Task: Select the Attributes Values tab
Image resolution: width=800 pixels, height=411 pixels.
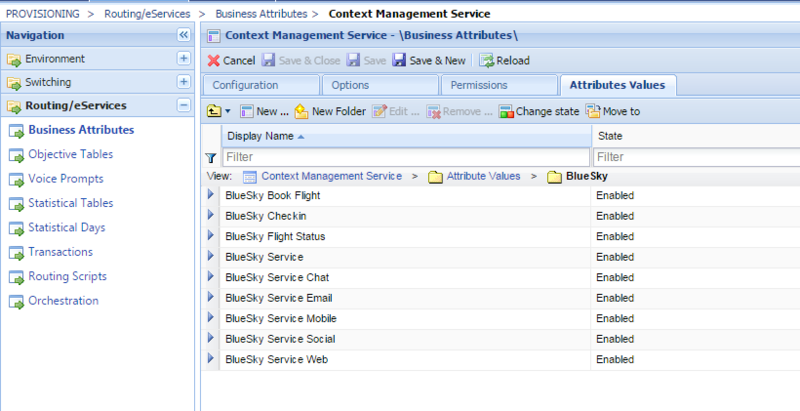Action: [x=618, y=85]
